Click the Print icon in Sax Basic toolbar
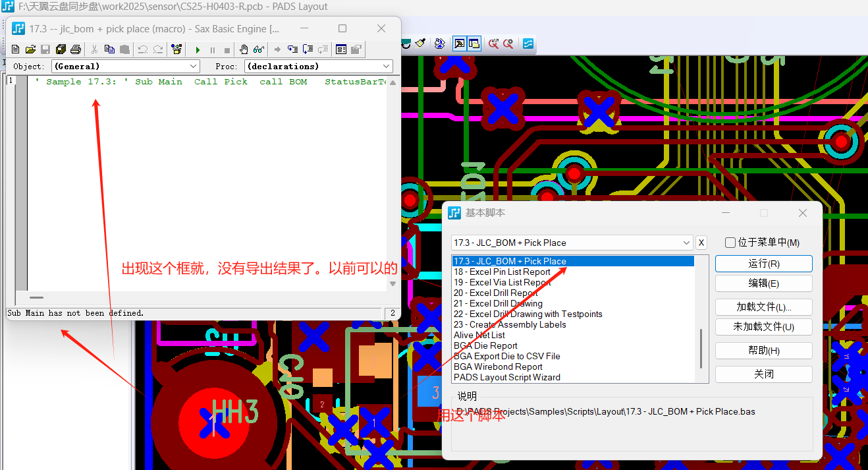This screenshot has height=470, width=868. click(76, 49)
